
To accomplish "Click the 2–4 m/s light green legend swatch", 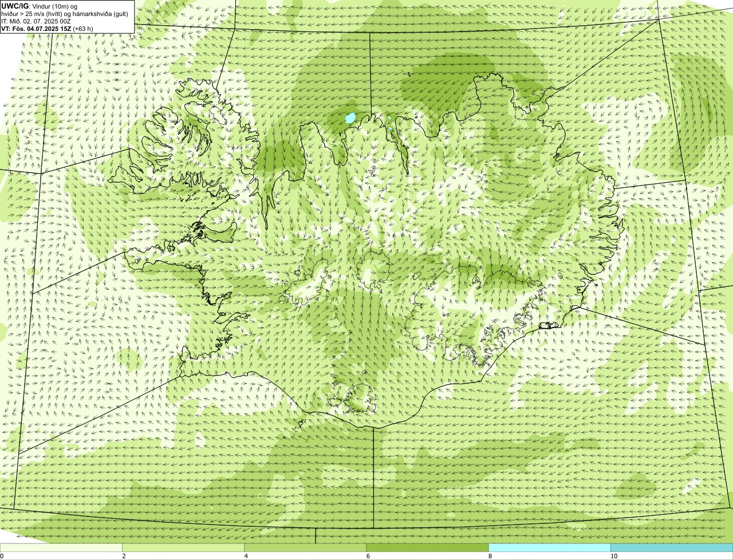I will pyautogui.click(x=183, y=548).
